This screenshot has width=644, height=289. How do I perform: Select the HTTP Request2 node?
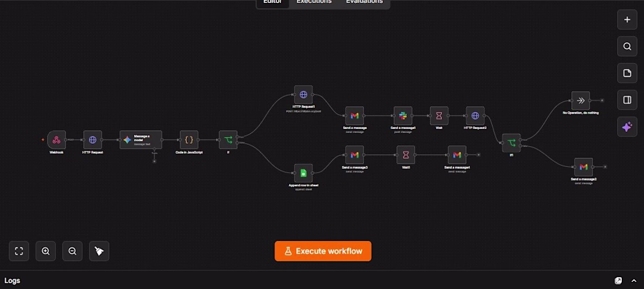click(x=475, y=116)
